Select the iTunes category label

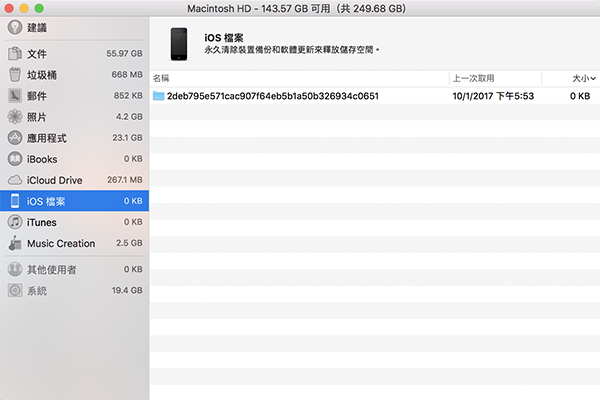tap(41, 222)
